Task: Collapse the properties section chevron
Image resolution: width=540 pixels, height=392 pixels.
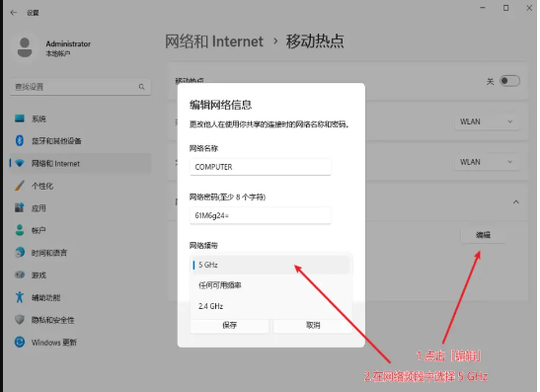Action: point(516,202)
